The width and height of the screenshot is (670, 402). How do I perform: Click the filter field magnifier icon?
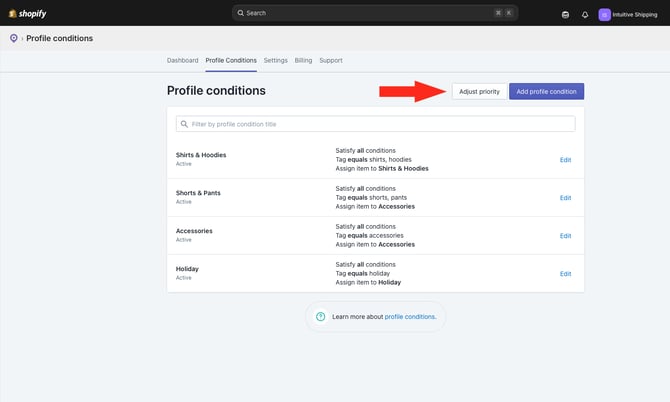pos(184,124)
